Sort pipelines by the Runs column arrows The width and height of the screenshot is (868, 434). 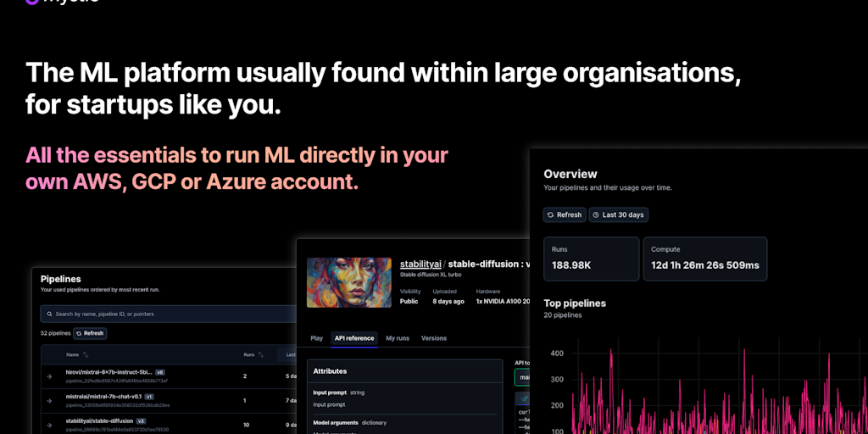[261, 355]
